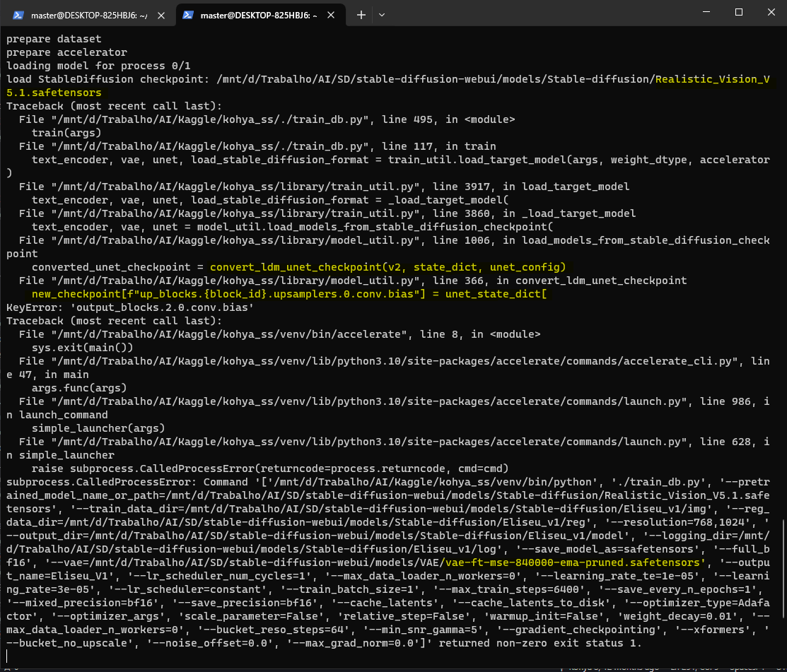Screen dimensions: 787x672
Task: Click 'line 495, in <module>' text
Action: [x=448, y=119]
